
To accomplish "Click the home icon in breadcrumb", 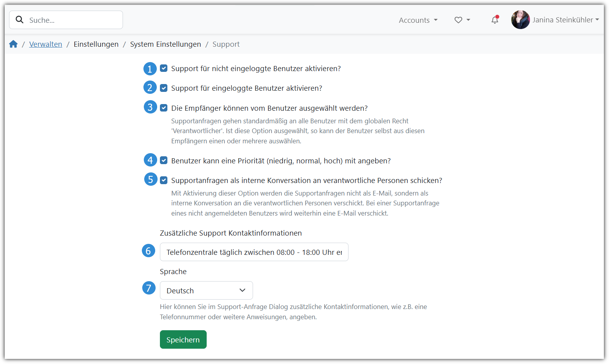I will click(x=13, y=44).
